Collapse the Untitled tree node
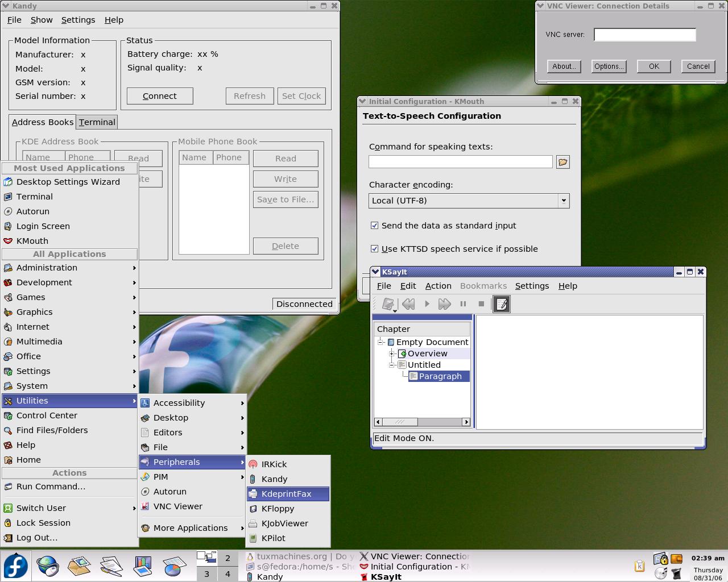This screenshot has height=582, width=728. [392, 365]
